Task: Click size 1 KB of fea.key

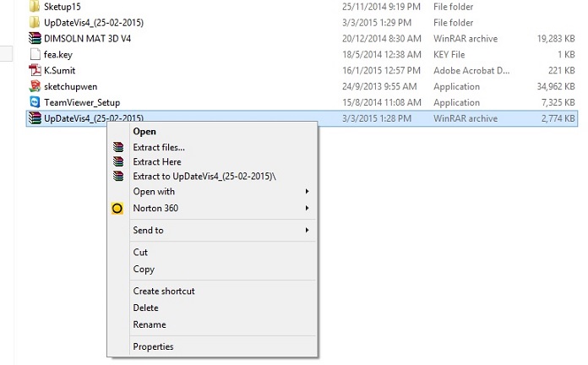Action: coord(566,54)
